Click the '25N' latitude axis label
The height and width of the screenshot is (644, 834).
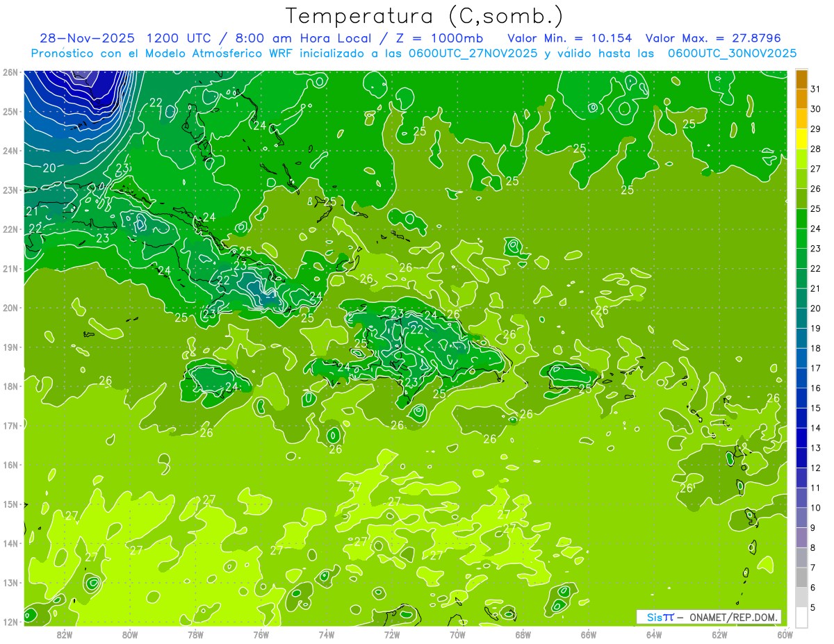point(10,111)
